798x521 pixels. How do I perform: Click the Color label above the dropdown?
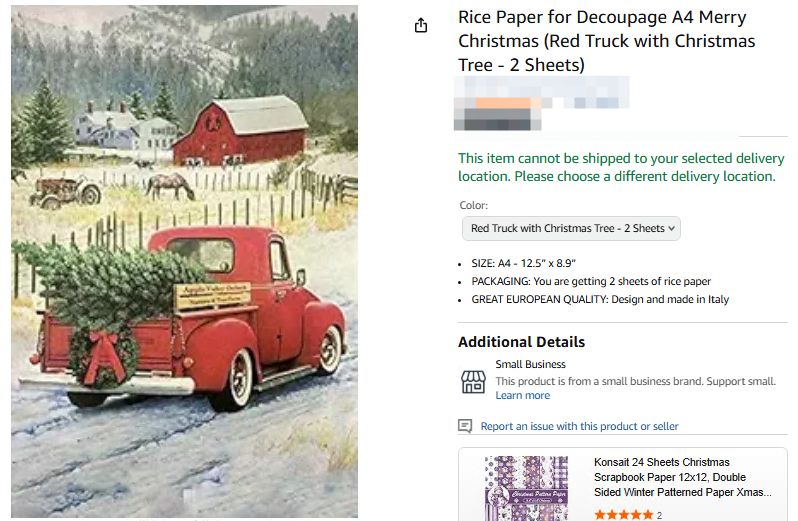point(474,205)
